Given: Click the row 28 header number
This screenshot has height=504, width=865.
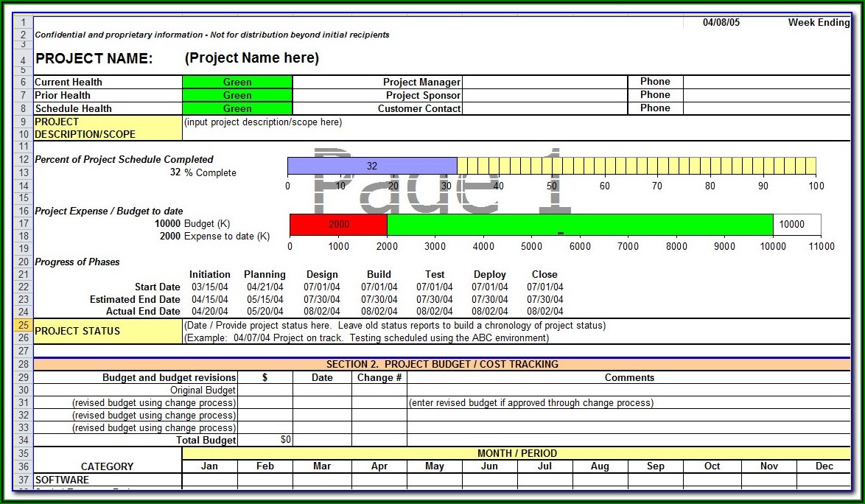Looking at the screenshot, I should (x=23, y=364).
